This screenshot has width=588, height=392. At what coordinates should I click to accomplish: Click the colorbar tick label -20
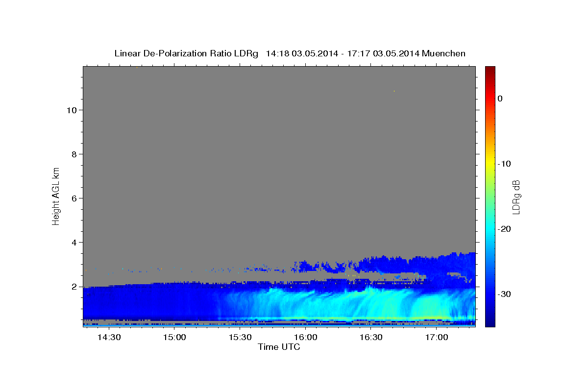point(504,229)
